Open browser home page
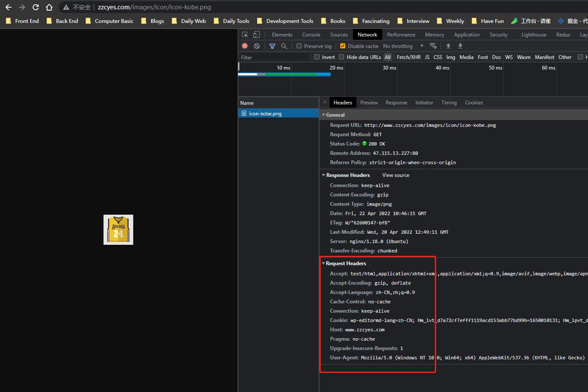 pyautogui.click(x=49, y=7)
